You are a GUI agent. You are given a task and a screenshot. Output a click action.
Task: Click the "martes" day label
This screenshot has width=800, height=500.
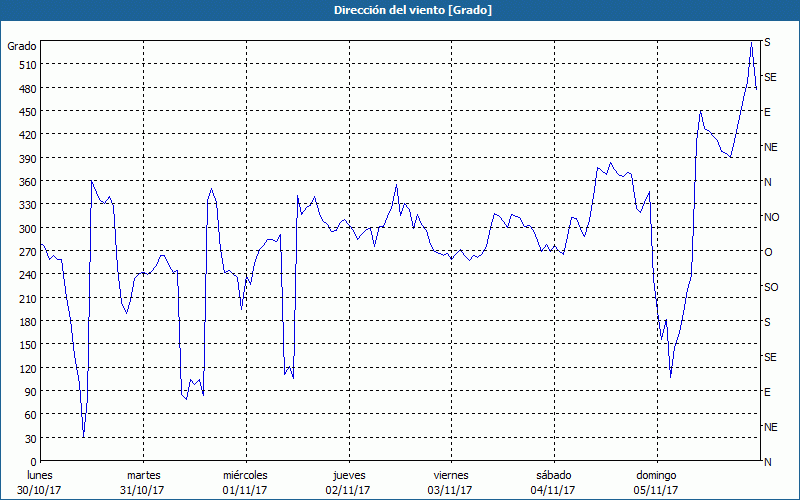(x=143, y=475)
